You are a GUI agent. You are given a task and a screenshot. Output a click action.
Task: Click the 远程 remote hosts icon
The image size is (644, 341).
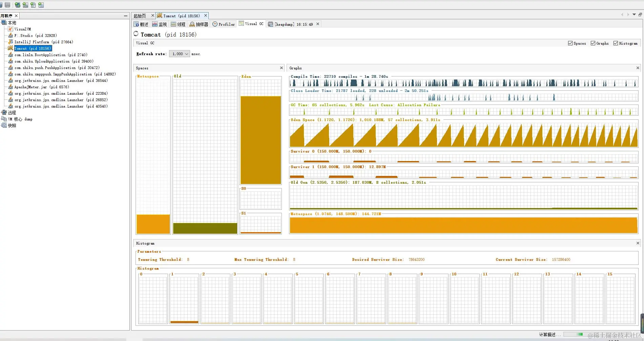[4, 113]
